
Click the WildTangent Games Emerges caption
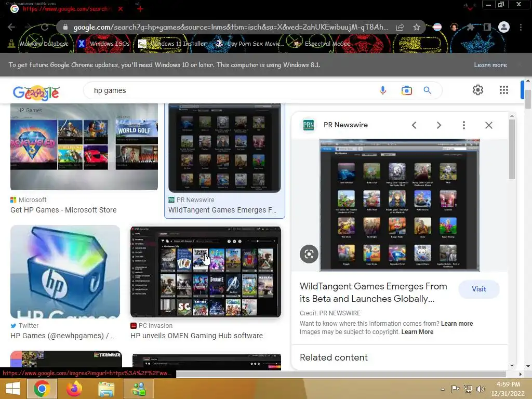pyautogui.click(x=222, y=210)
